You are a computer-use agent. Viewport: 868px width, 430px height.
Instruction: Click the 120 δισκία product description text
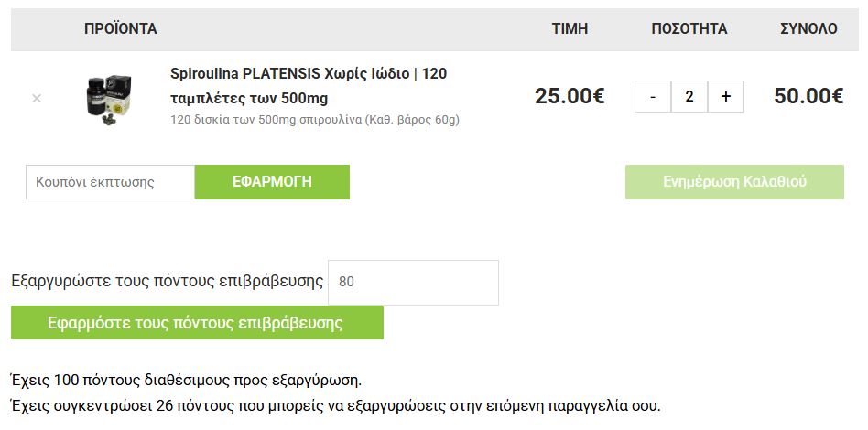pyautogui.click(x=315, y=120)
